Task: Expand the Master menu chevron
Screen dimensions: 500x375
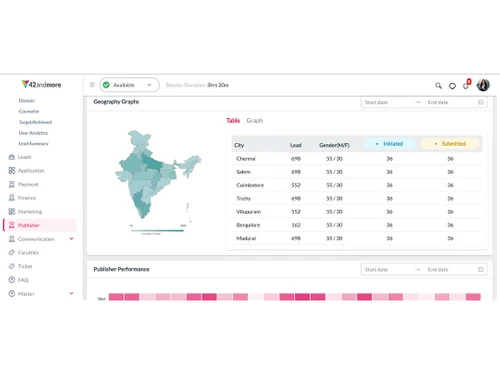Action: [71, 293]
